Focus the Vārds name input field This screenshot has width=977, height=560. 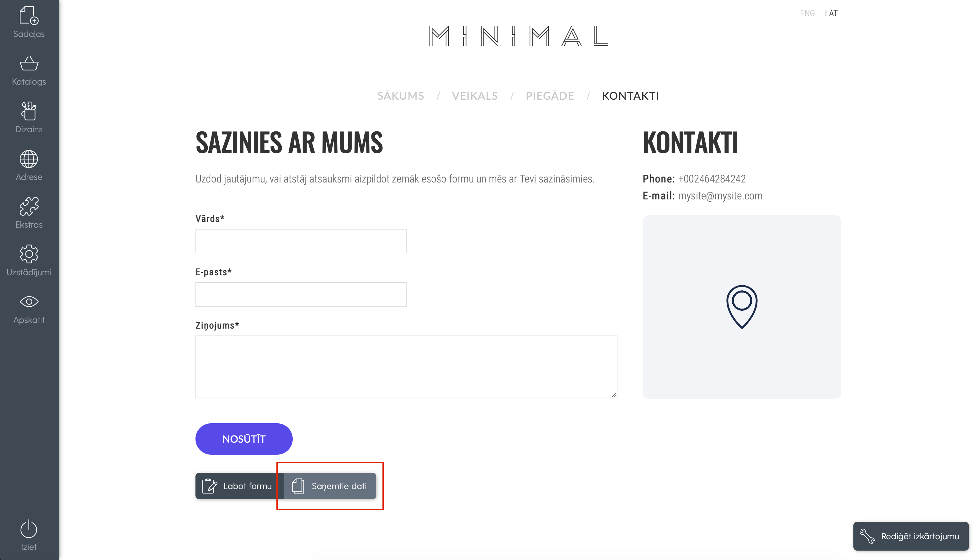[301, 241]
